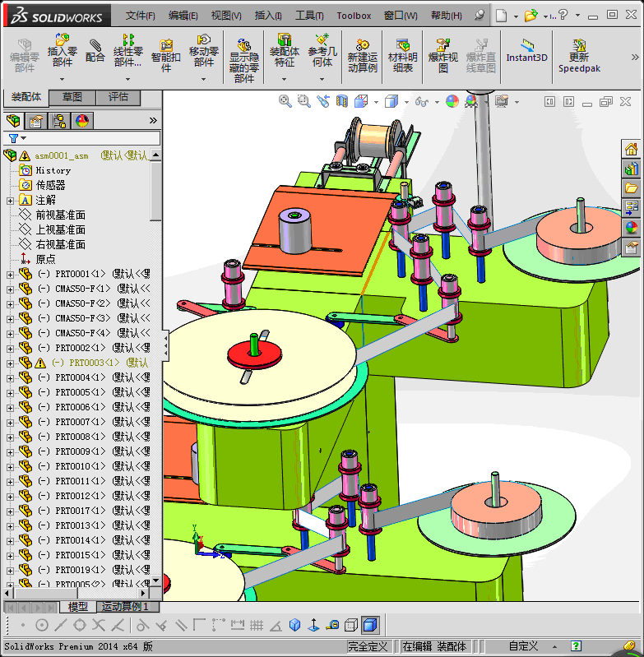644x657 pixels.
Task: Click feature tree horizontal scrollbar right arrow
Action: pyautogui.click(x=143, y=593)
